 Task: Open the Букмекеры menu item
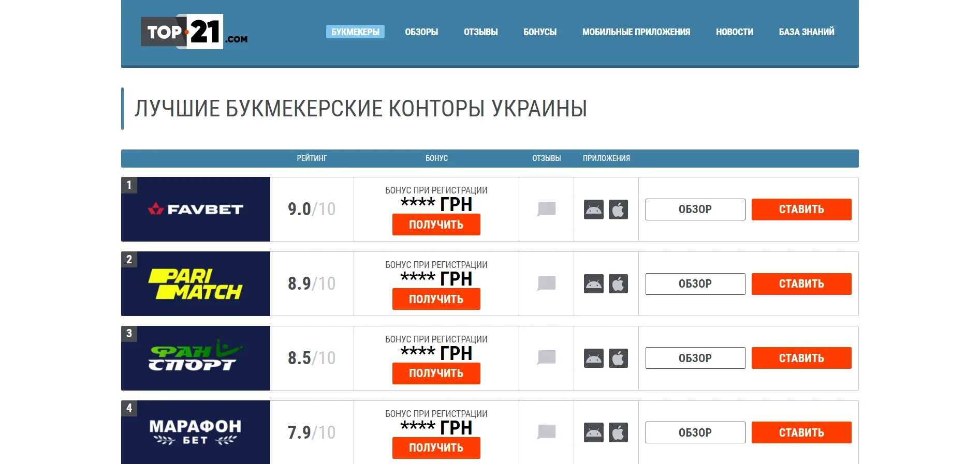tap(355, 32)
